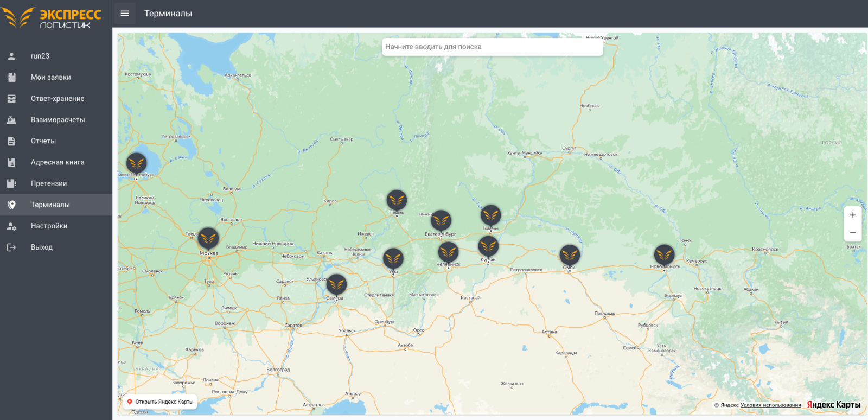
Task: Toggle the hamburger sidebar menu button
Action: point(125,14)
